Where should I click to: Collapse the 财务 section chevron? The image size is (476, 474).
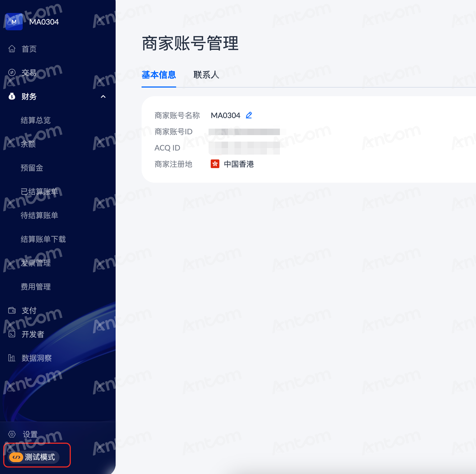pos(103,96)
